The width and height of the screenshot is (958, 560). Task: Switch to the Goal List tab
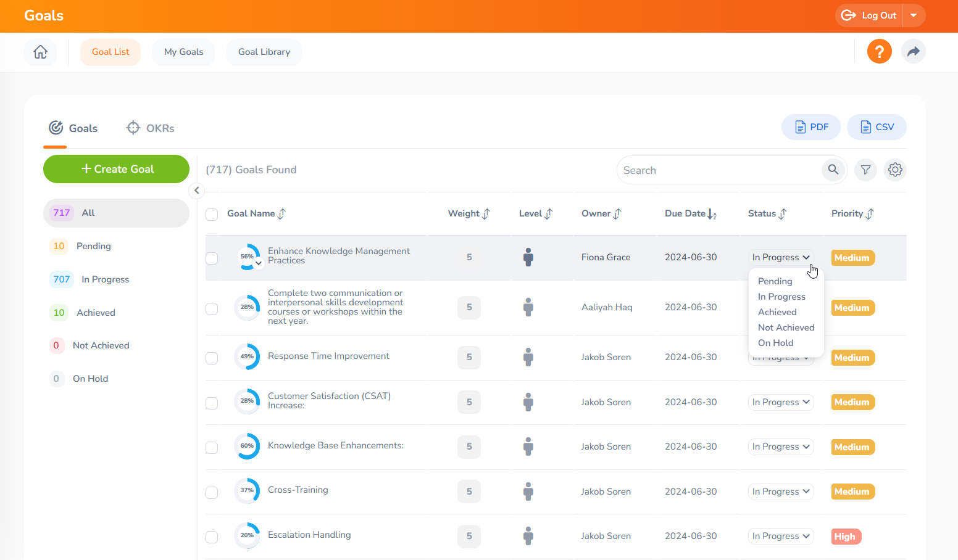tap(110, 52)
